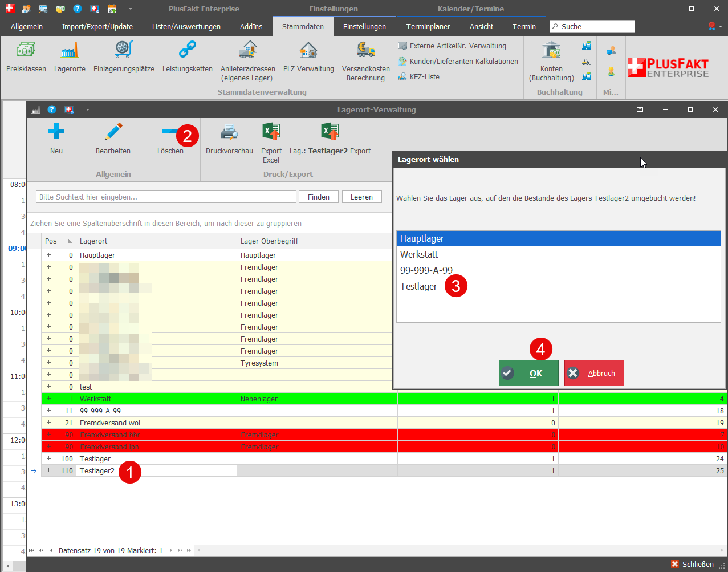Jump to the first record in the navigator
This screenshot has width=728, height=572.
click(32, 550)
